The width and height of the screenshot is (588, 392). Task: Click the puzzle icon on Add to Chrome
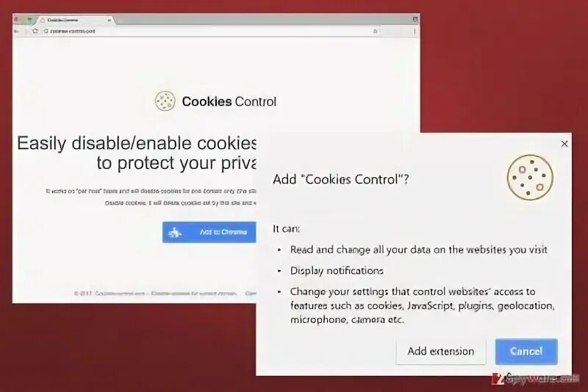[175, 233]
